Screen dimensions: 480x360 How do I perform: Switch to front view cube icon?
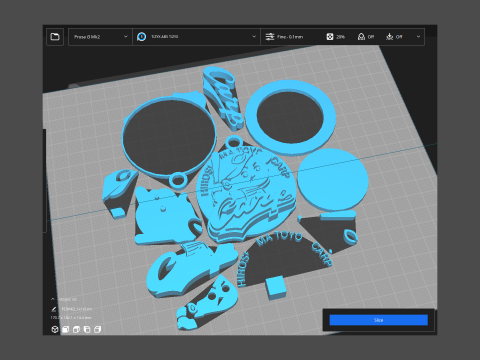66,329
